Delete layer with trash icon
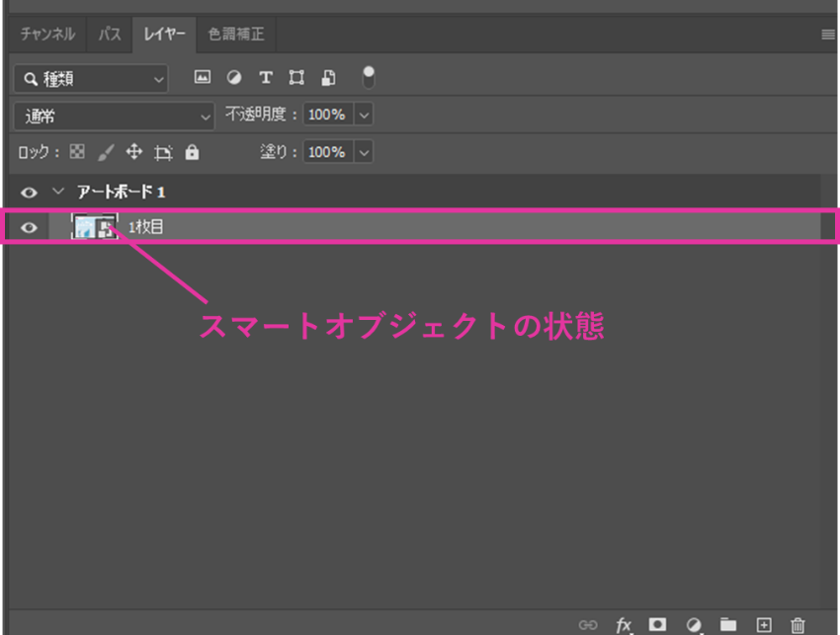The height and width of the screenshot is (635, 840). click(x=798, y=625)
